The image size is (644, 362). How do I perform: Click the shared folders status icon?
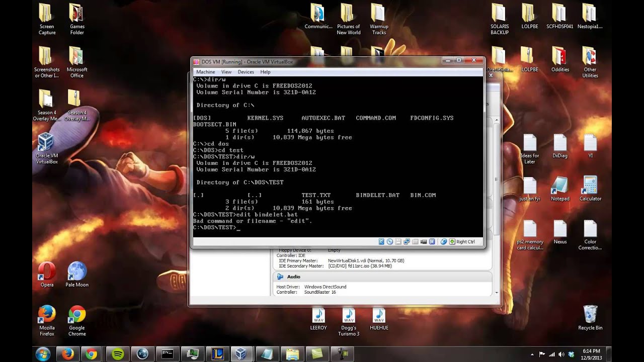point(415,242)
